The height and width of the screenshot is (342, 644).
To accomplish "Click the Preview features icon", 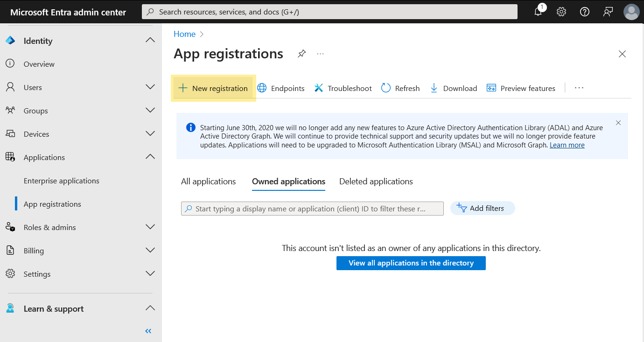I will (491, 88).
